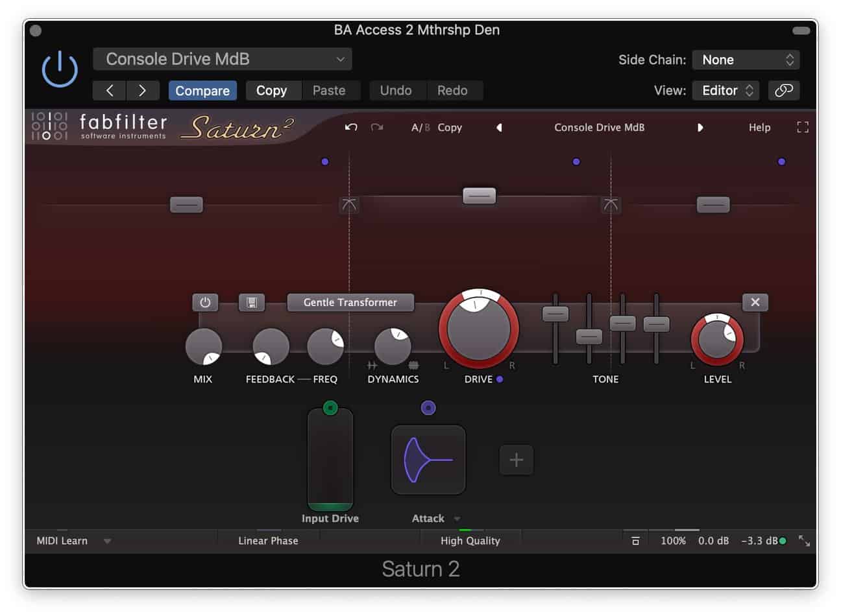Toggle Linear Phase mode
841x616 pixels.
(x=268, y=541)
